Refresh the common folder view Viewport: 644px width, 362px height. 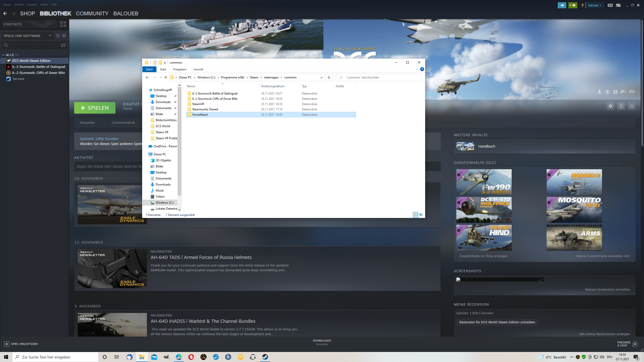pos(329,77)
